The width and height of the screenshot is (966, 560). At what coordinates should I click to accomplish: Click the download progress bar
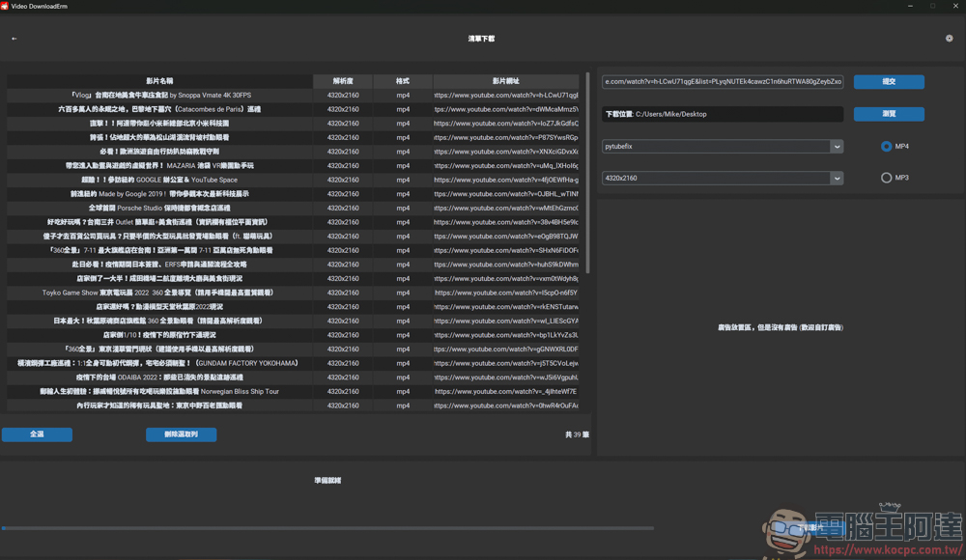click(x=327, y=528)
